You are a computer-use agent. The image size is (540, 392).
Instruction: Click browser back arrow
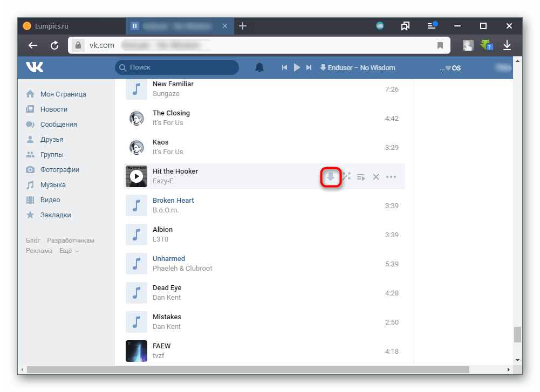tap(33, 45)
